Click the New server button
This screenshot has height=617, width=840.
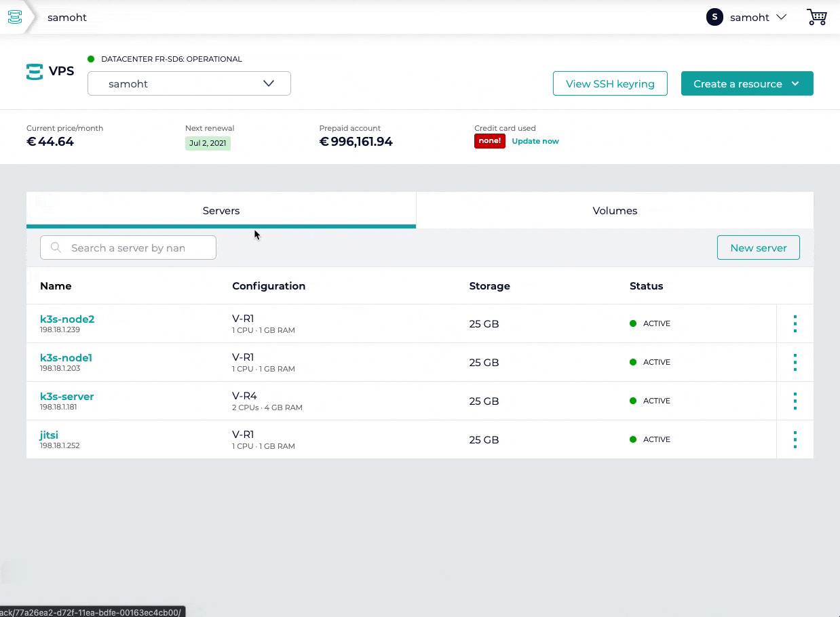tap(758, 247)
